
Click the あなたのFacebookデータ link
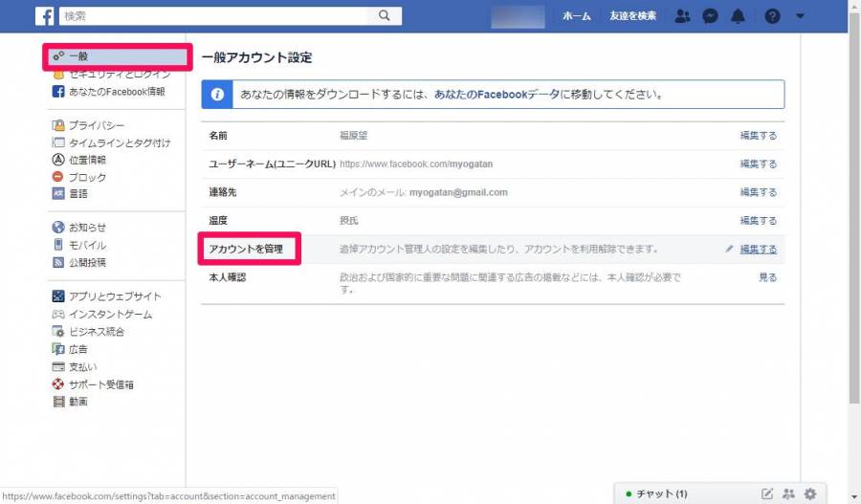497,95
